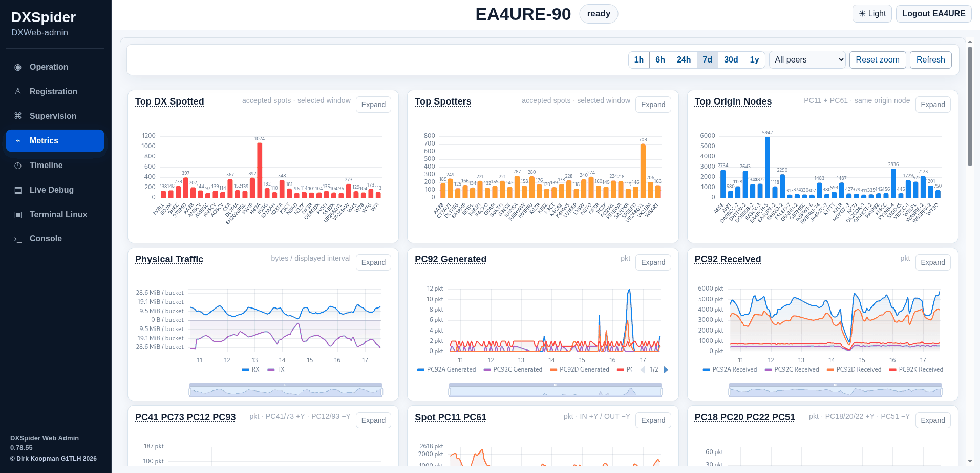
Task: Expand the Physical Traffic chart
Action: 373,262
